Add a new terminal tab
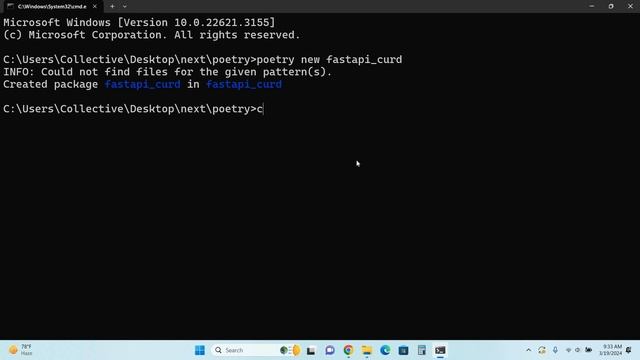The height and width of the screenshot is (360, 640). (112, 7)
